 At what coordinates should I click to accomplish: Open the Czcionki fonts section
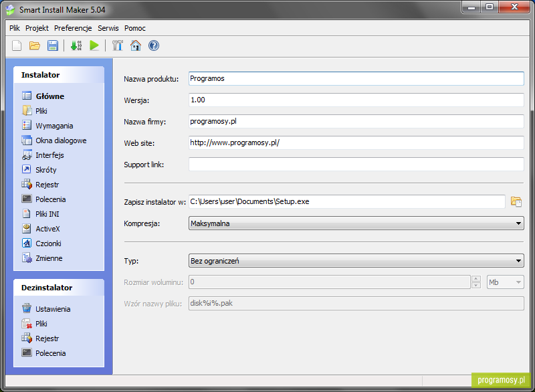pyautogui.click(x=41, y=243)
